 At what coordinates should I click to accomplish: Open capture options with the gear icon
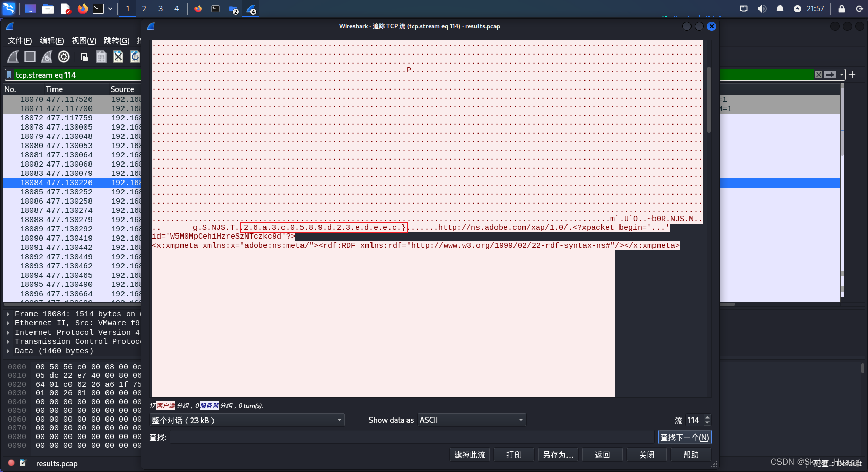point(64,57)
